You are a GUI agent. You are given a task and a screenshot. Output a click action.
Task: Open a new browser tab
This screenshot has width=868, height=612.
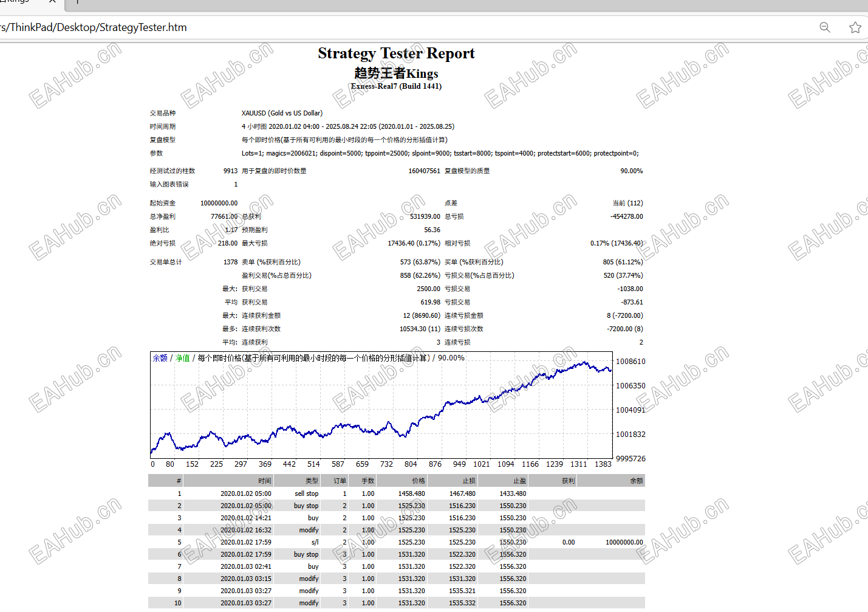click(x=77, y=2)
